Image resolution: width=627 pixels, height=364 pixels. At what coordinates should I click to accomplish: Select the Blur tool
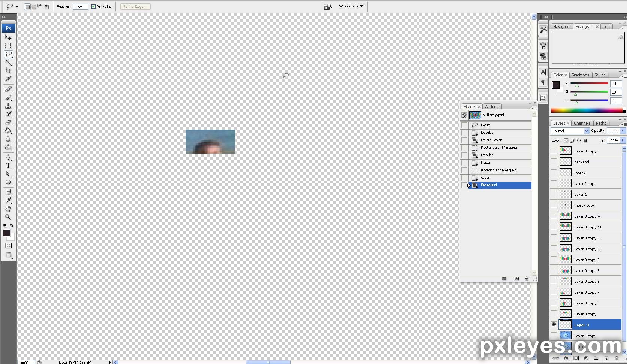pos(8,139)
